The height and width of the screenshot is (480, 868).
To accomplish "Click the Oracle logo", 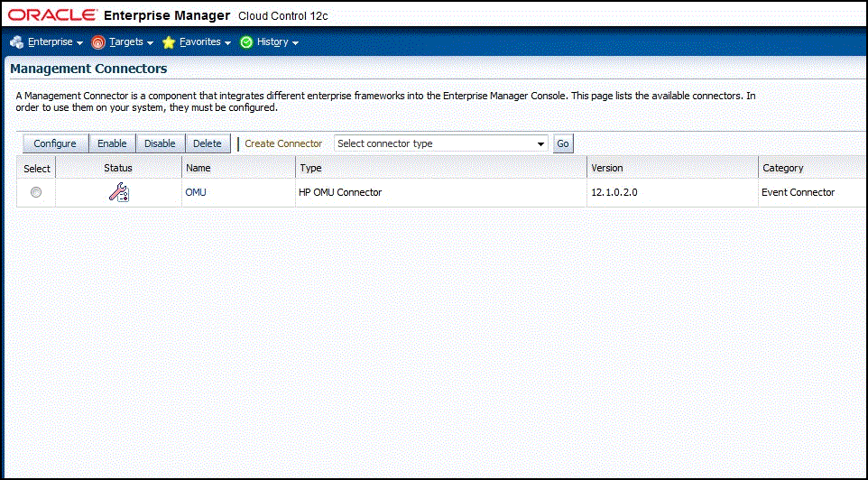I will (x=52, y=15).
